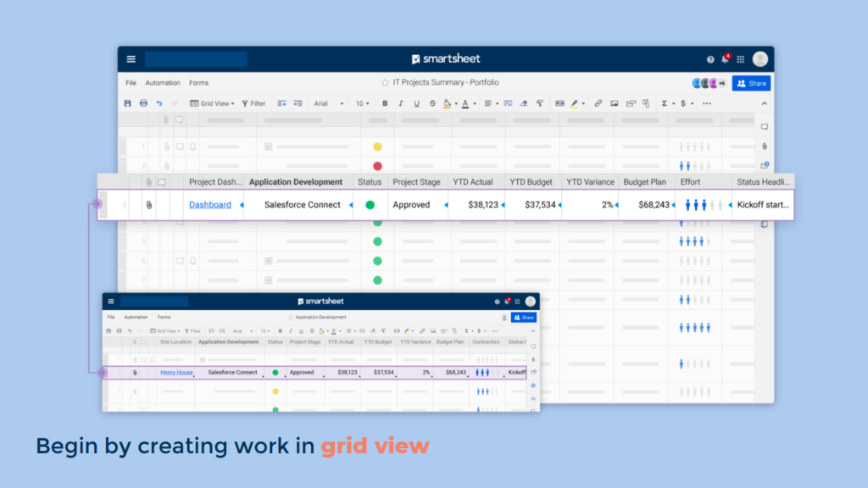
Task: Toggle the favorite star beside Application Development title
Action: coord(291,318)
